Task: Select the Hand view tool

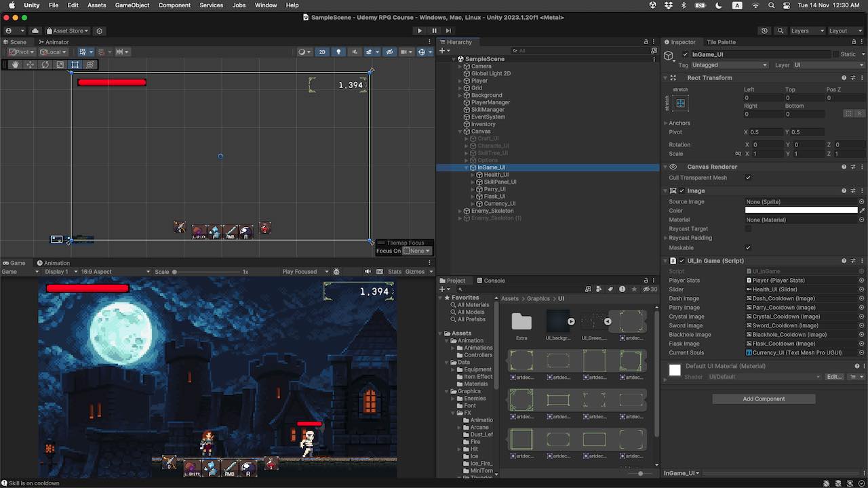Action: 15,65
